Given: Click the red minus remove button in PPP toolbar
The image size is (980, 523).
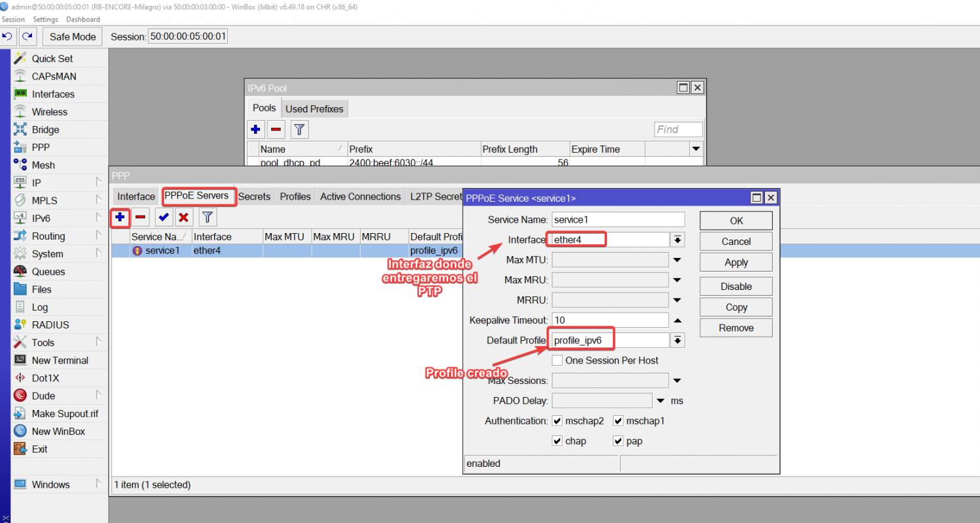Looking at the screenshot, I should tap(140, 217).
